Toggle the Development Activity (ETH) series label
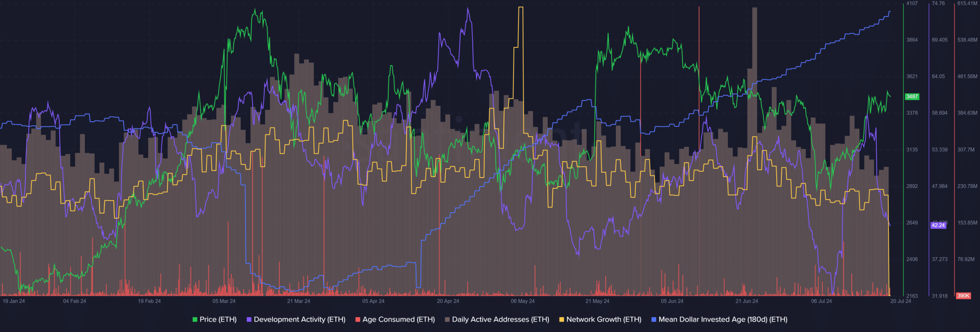The width and height of the screenshot is (980, 332). click(x=300, y=319)
